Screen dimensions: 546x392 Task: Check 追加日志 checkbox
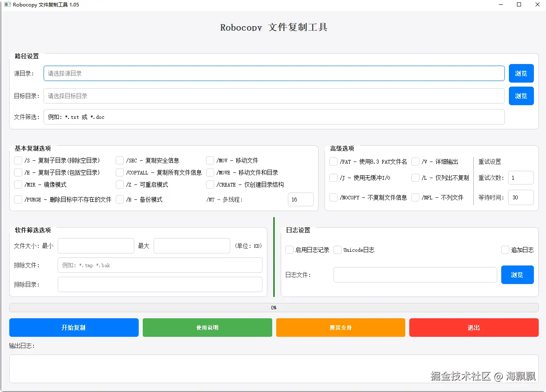coord(505,250)
